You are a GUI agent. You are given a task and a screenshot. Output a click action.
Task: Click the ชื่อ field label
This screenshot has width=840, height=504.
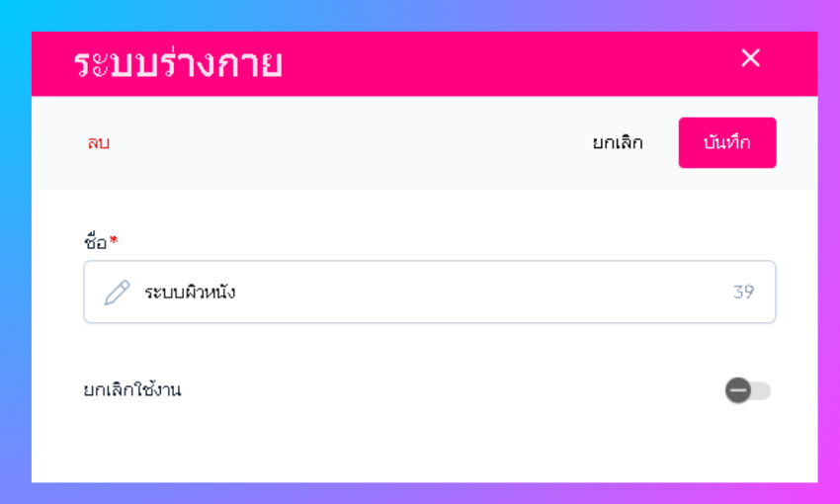(96, 241)
